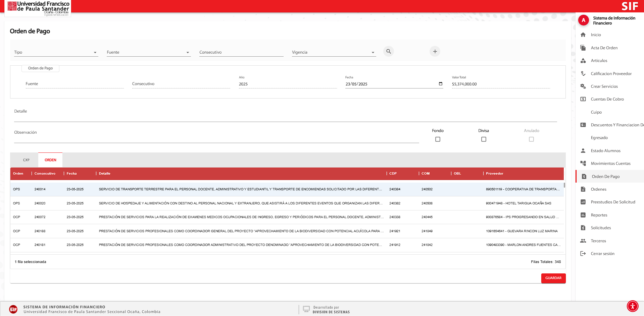
Task: Click the Consecutivo search input field
Action: [x=241, y=52]
